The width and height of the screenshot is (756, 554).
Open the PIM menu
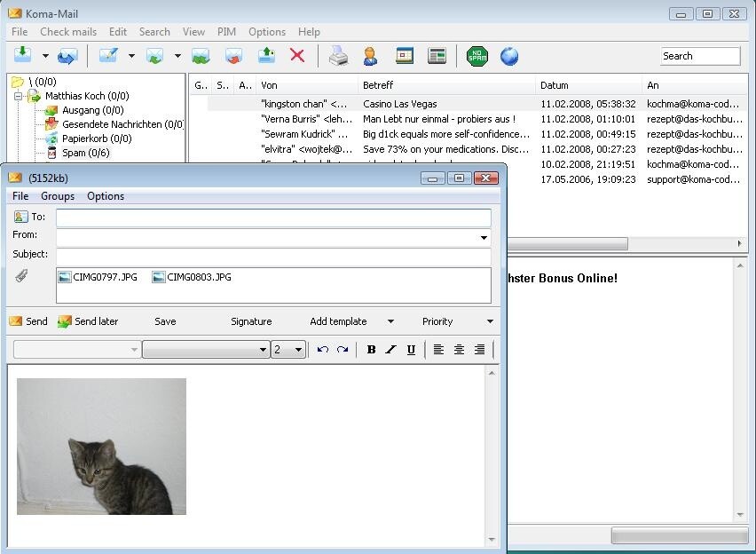[226, 31]
